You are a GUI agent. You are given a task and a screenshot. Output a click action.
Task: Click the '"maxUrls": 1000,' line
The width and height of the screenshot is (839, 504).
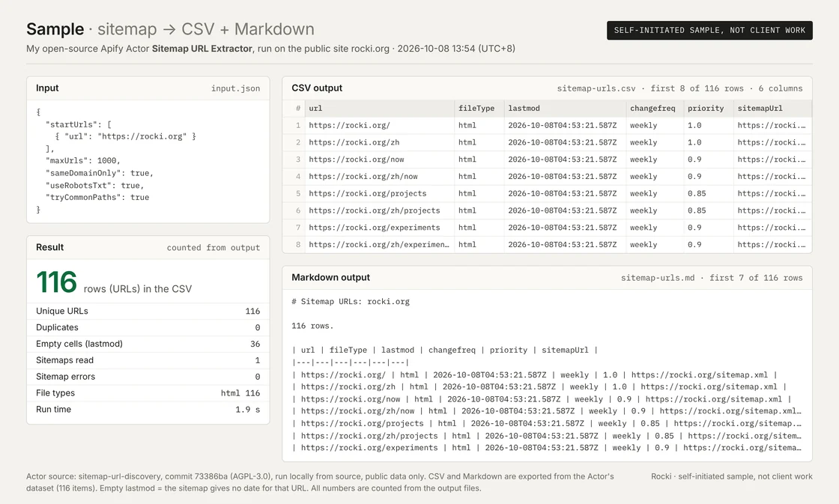tap(83, 160)
